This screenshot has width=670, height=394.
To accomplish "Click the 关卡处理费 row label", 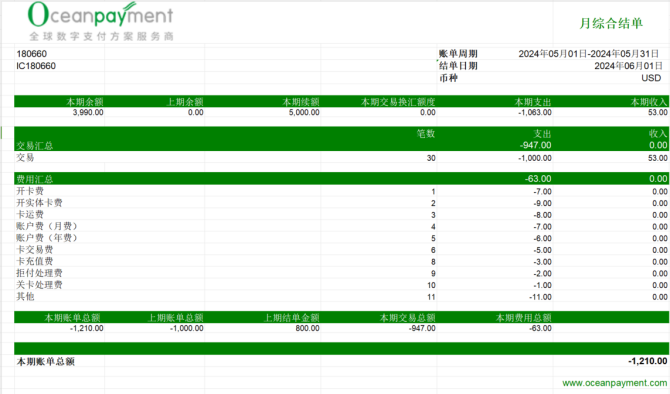I will pos(39,285).
